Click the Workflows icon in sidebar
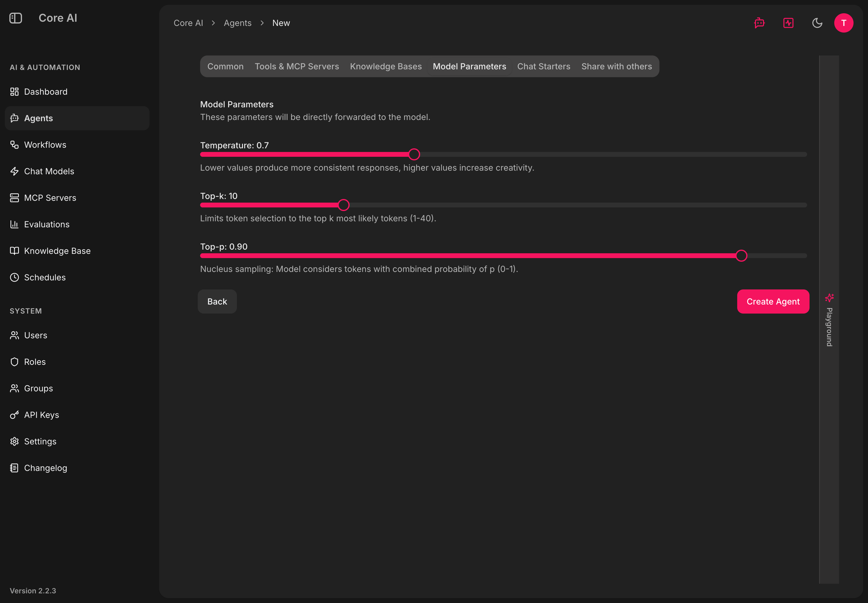The width and height of the screenshot is (868, 603). (14, 145)
